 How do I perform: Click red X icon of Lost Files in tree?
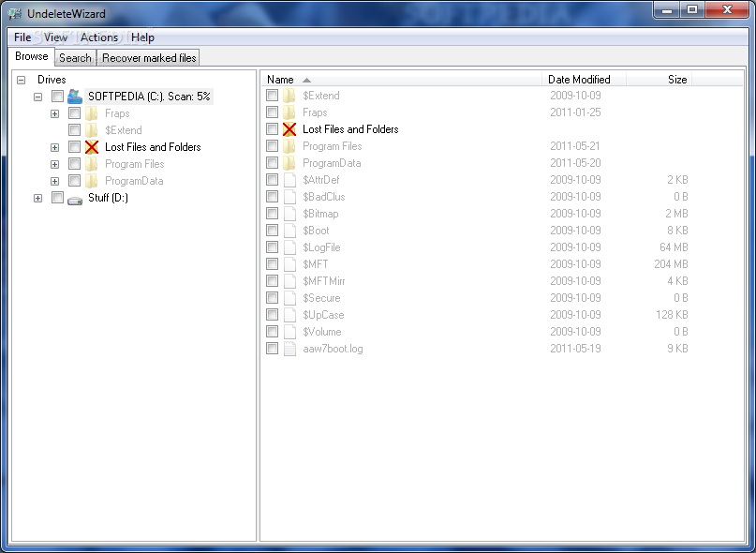click(x=92, y=147)
